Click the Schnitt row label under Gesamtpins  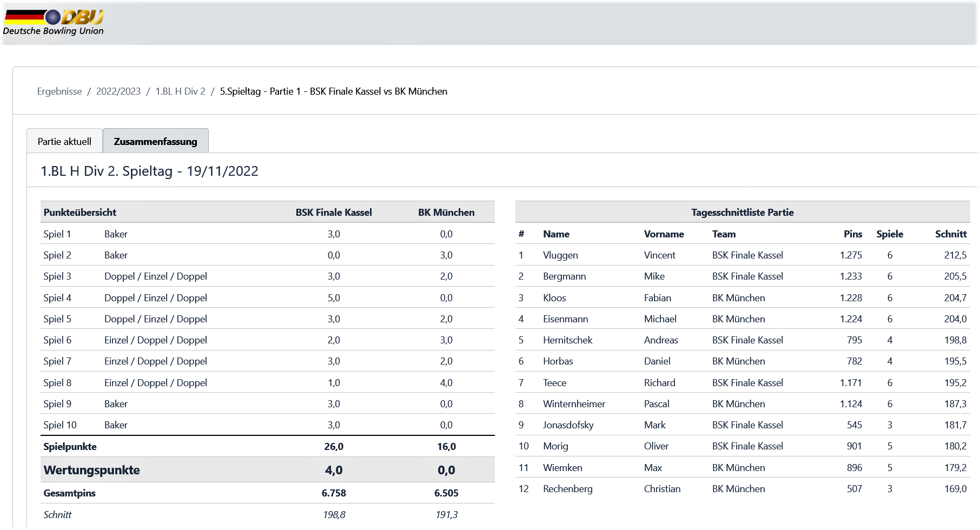pyautogui.click(x=57, y=515)
